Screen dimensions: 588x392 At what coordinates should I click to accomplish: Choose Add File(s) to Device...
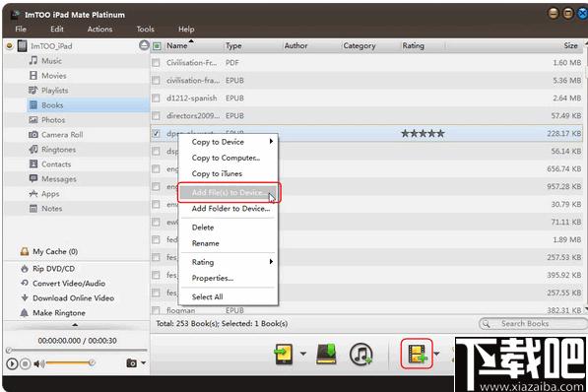[x=228, y=192]
